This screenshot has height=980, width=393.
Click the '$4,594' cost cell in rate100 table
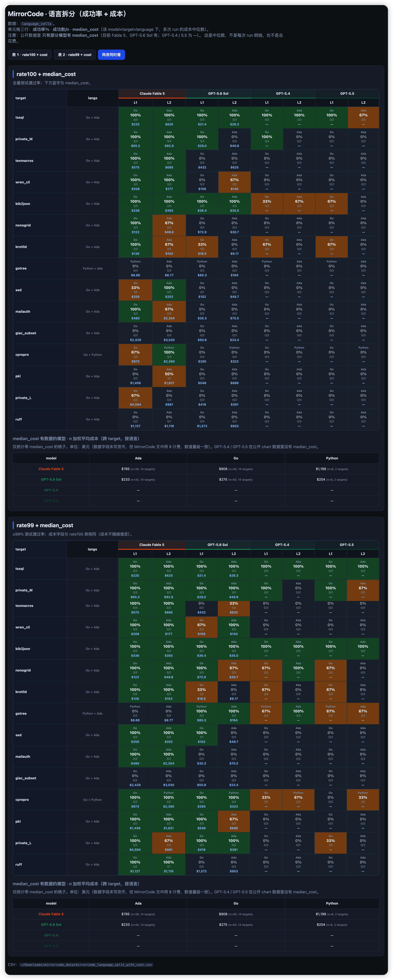coord(135,405)
